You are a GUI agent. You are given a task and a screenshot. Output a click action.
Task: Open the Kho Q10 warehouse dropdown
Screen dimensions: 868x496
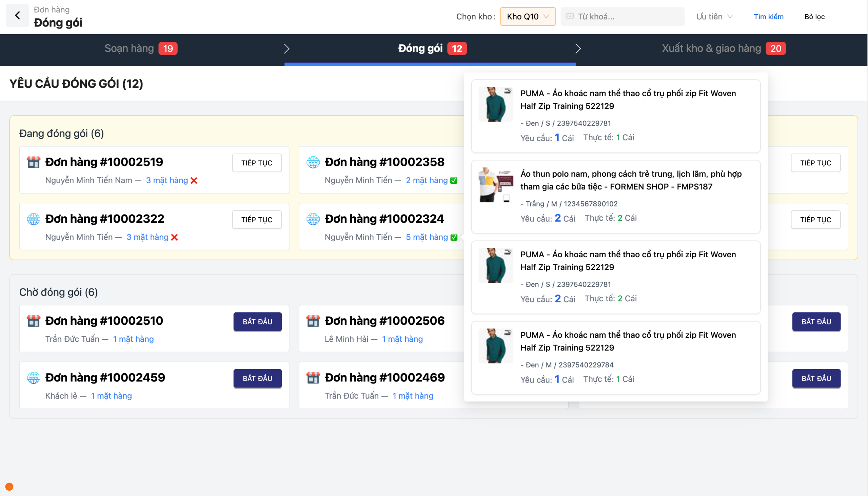pyautogui.click(x=527, y=16)
